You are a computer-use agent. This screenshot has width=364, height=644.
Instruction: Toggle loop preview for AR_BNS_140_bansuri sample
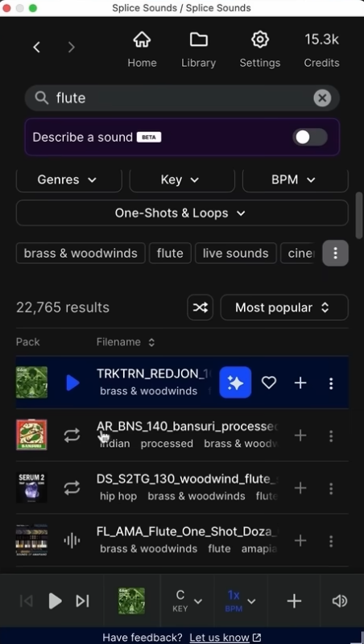(x=72, y=436)
